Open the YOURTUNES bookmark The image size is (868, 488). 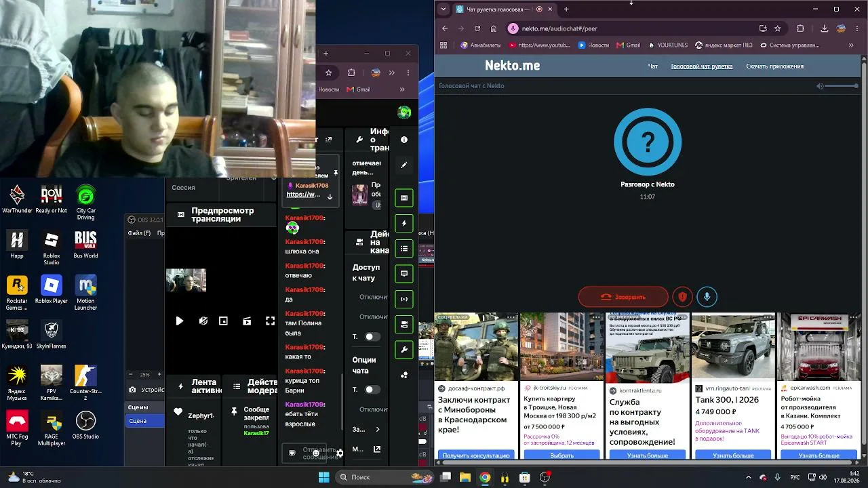(667, 45)
